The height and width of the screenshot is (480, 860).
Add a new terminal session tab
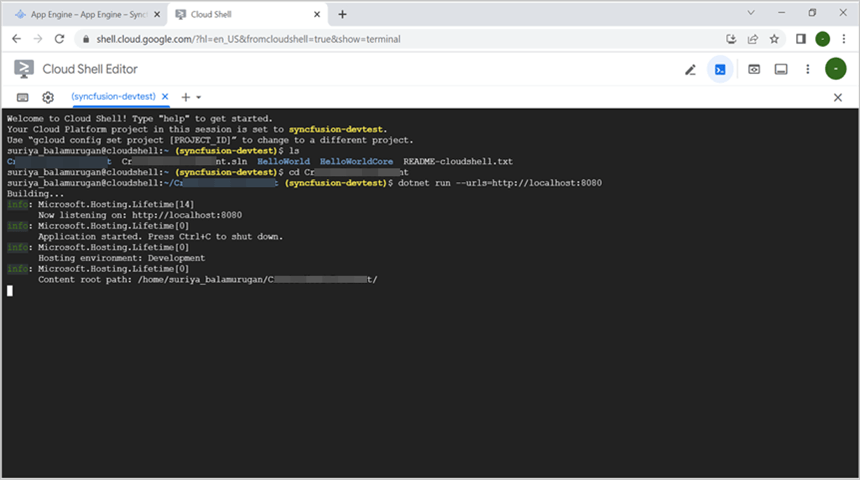pyautogui.click(x=185, y=97)
